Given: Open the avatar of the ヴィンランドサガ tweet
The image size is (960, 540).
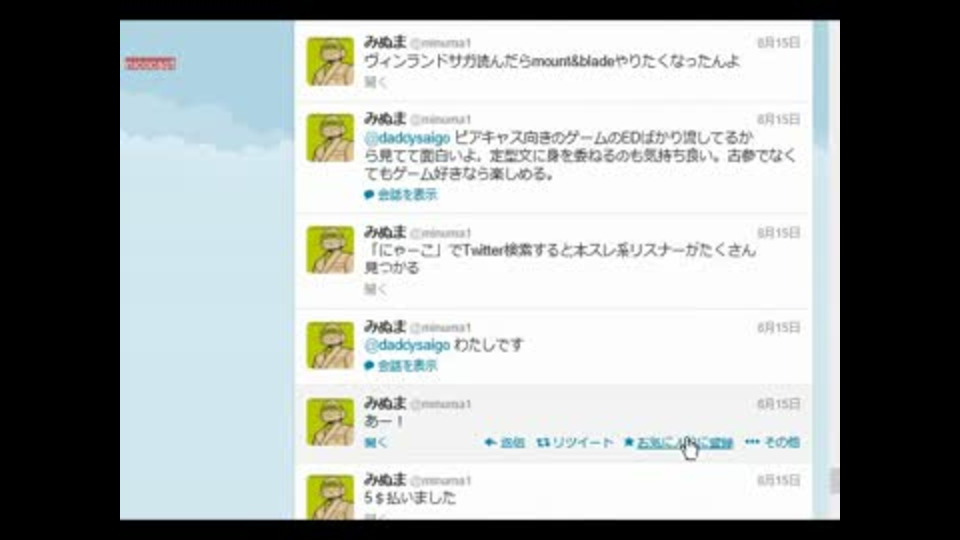Looking at the screenshot, I should (x=330, y=61).
